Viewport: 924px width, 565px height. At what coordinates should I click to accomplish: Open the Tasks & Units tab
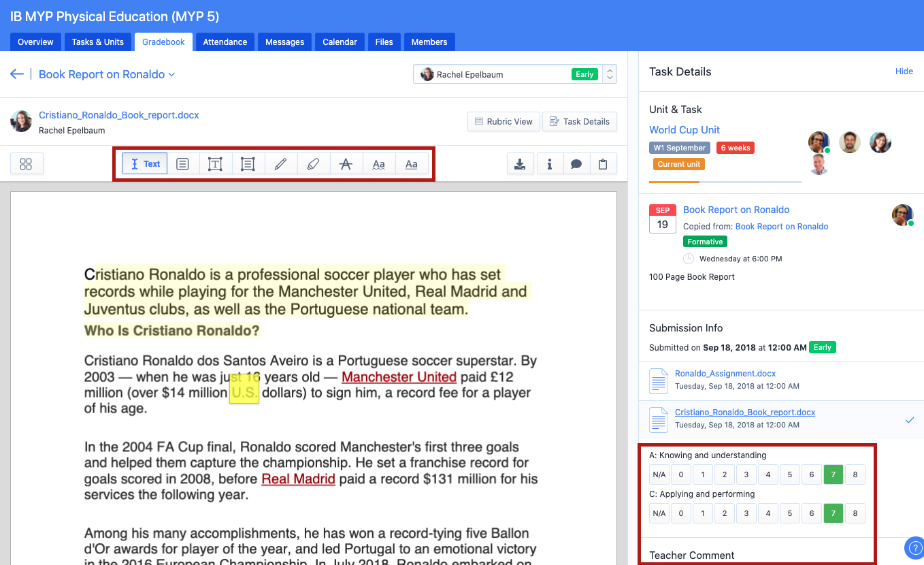click(x=98, y=42)
